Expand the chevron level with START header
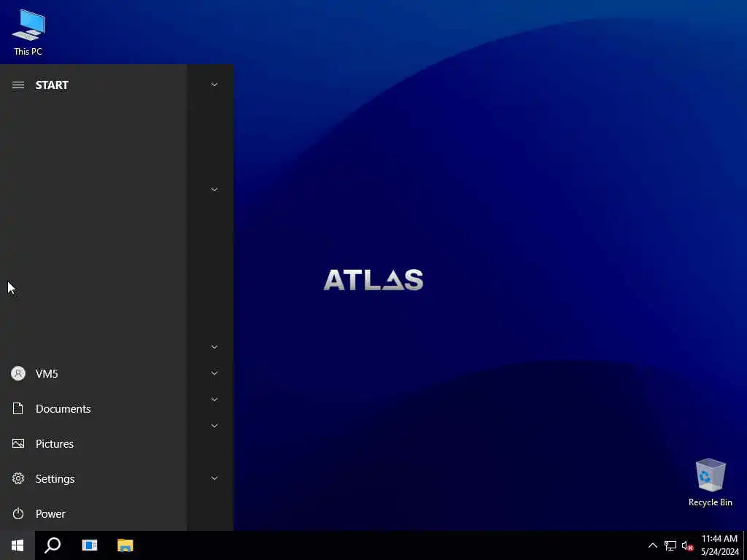The height and width of the screenshot is (560, 747). coord(214,85)
